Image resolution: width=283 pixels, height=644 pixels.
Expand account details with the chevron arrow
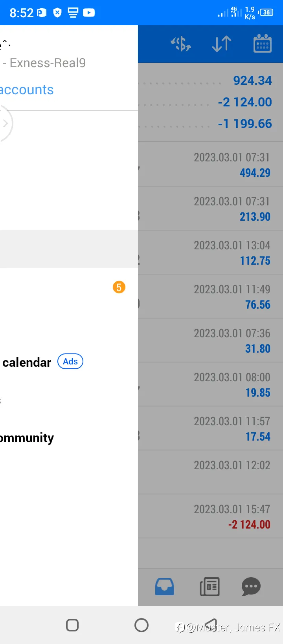coord(5,123)
